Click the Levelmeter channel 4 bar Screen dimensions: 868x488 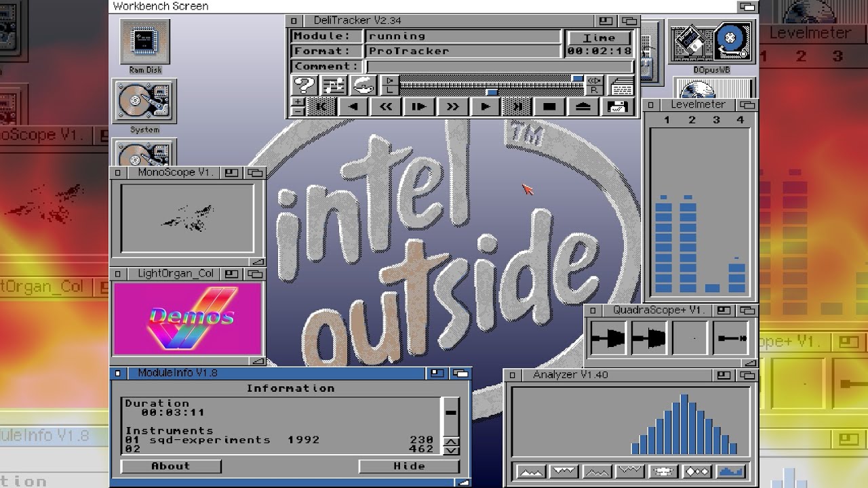point(737,275)
